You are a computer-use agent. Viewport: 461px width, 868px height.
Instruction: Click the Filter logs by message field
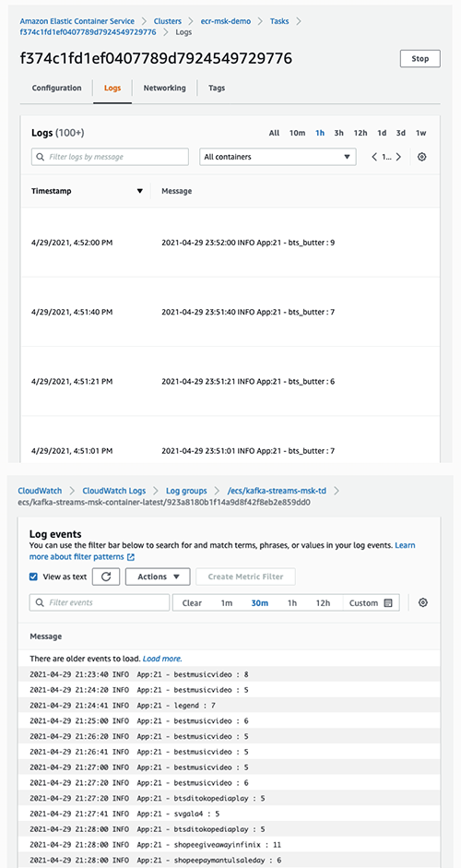[x=110, y=157]
